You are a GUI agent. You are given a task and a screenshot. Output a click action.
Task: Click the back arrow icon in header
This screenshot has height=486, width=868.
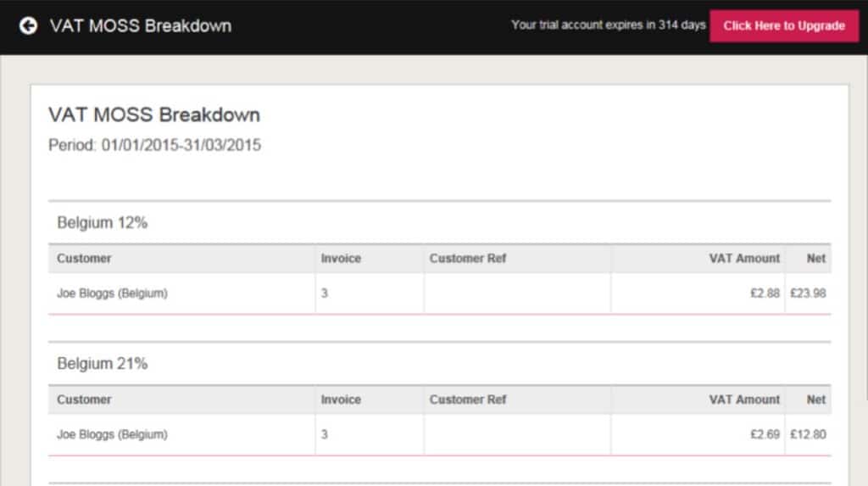(x=29, y=25)
